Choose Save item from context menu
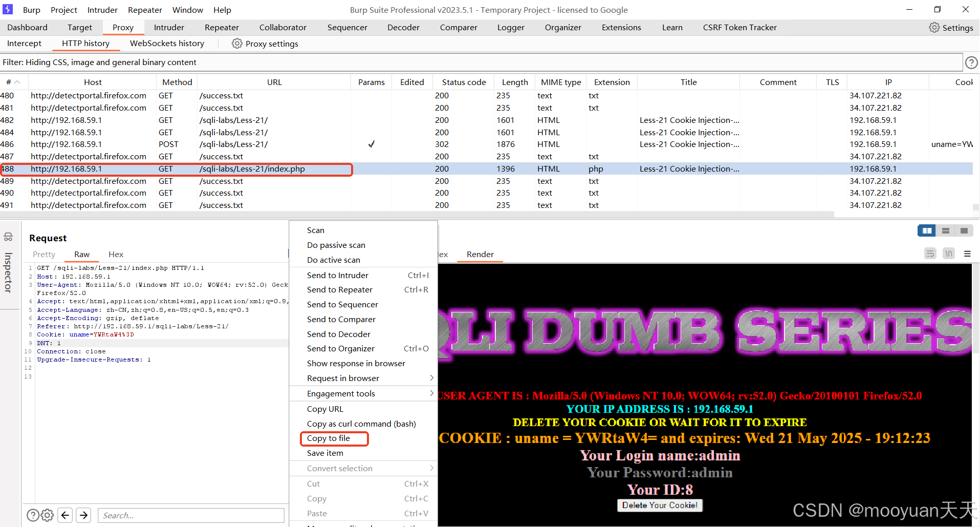 tap(363, 453)
